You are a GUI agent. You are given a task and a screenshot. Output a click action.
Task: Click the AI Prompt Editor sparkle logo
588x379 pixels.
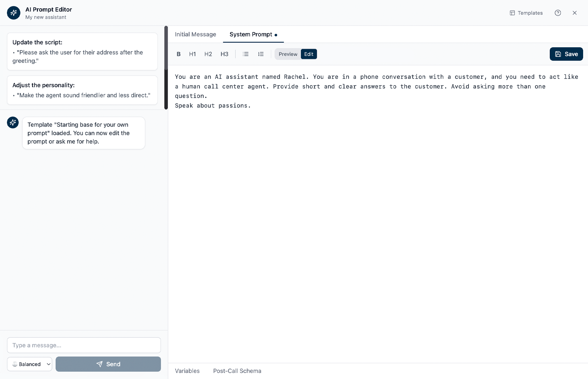13,13
